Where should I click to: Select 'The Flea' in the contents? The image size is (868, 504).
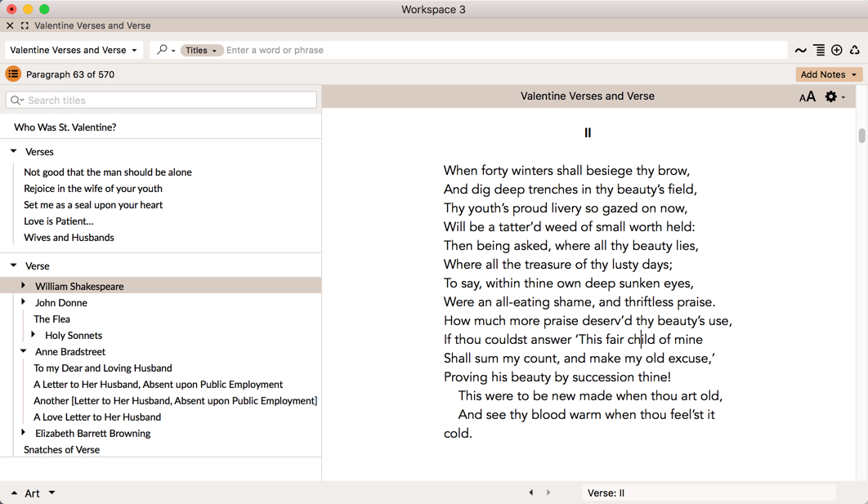[x=52, y=319]
